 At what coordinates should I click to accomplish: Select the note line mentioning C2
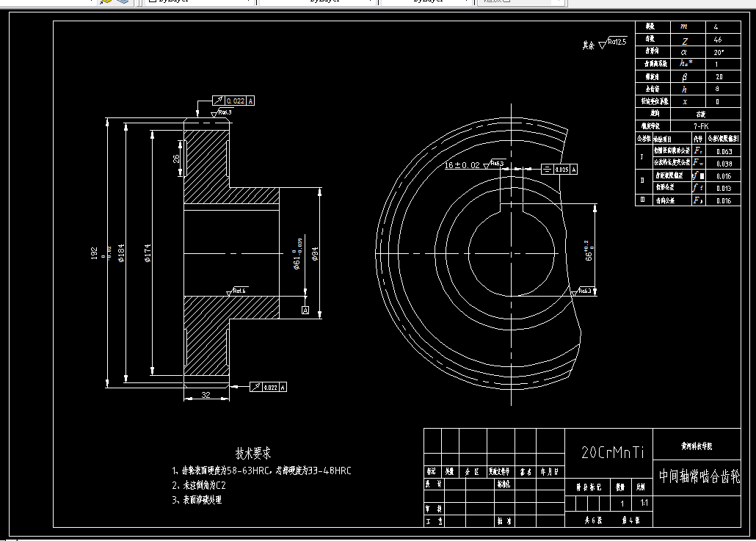(199, 485)
